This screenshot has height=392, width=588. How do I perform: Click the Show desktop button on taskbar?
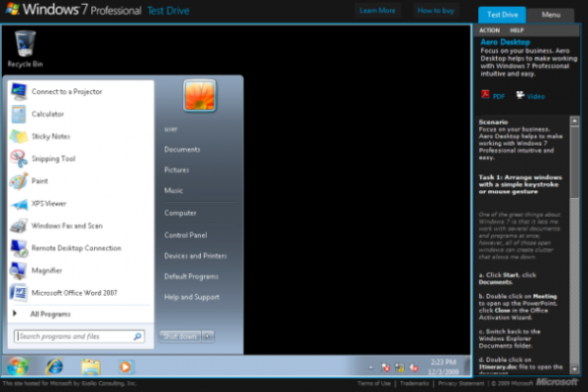(467, 367)
